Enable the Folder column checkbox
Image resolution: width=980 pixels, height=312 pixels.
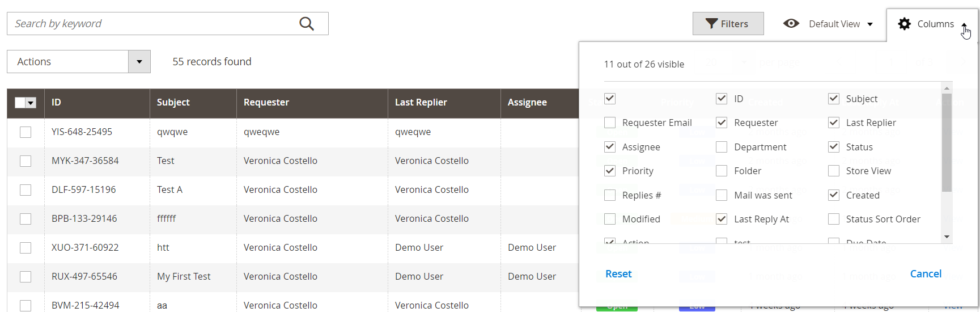722,171
